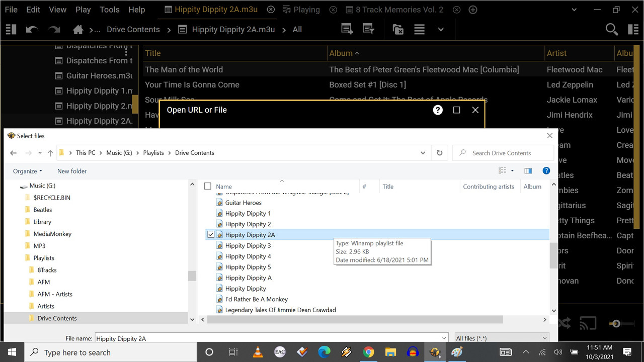
Task: Go to Home in MediaMonkey breadcrumb
Action: pos(78,30)
